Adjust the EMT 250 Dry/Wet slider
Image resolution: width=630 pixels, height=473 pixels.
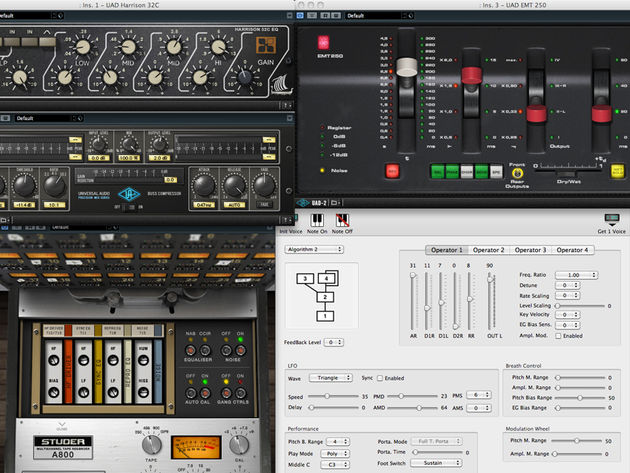tap(567, 171)
